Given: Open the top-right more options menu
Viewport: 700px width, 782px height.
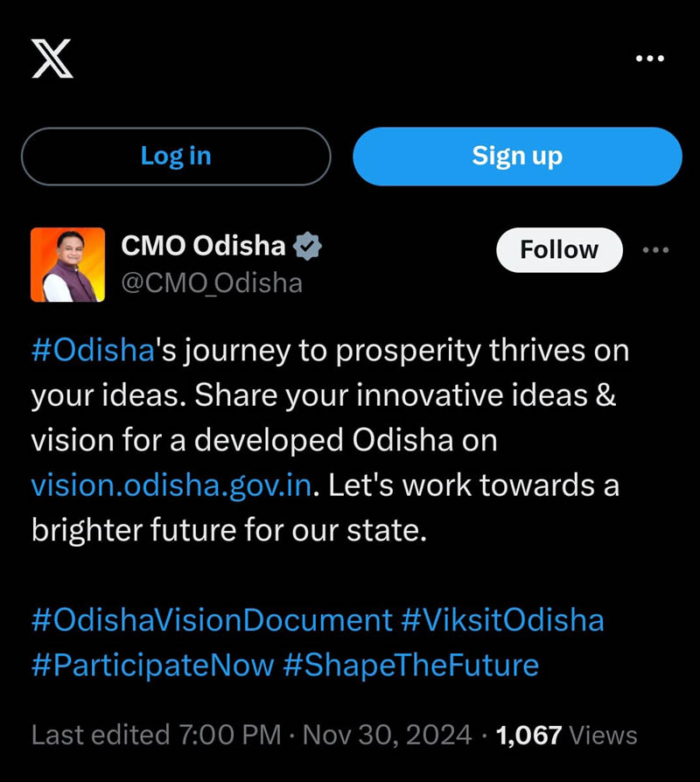Looking at the screenshot, I should (649, 59).
